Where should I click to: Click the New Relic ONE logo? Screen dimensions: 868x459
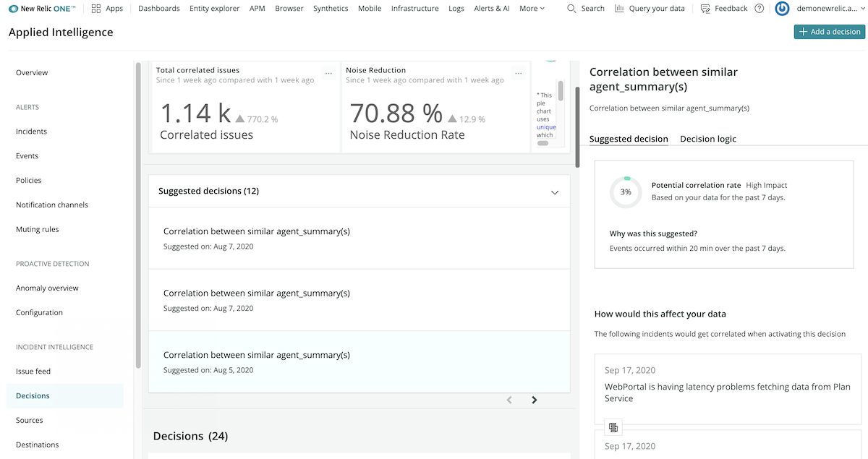pyautogui.click(x=42, y=9)
